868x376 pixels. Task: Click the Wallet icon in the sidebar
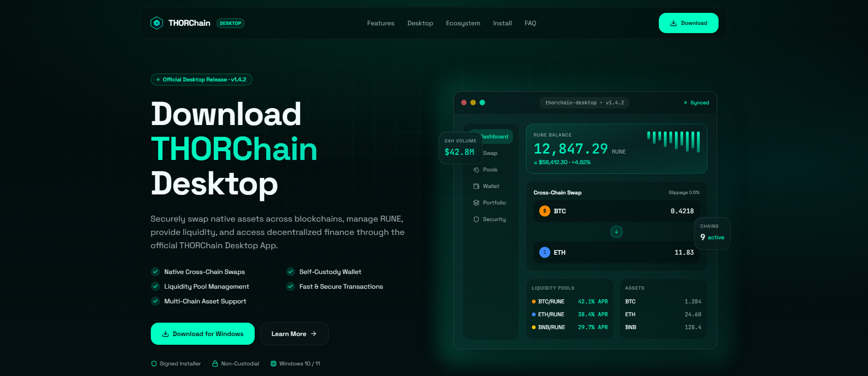coord(476,186)
